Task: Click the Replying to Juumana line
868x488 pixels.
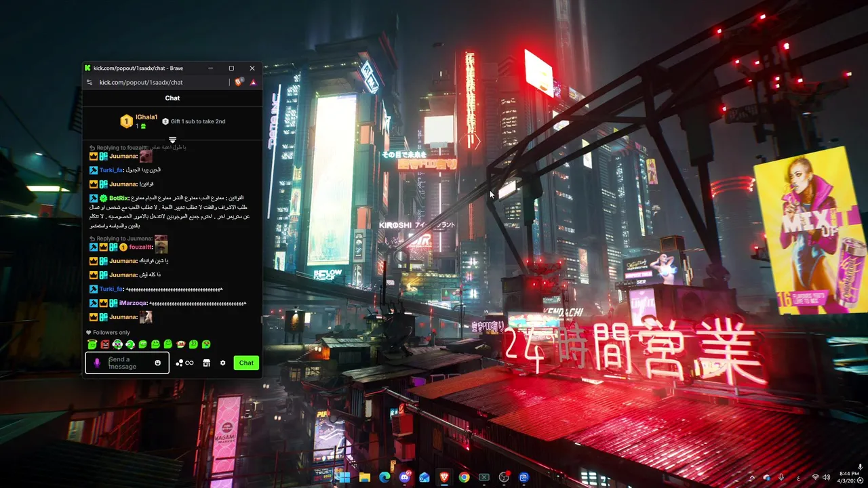Action: tap(128, 239)
